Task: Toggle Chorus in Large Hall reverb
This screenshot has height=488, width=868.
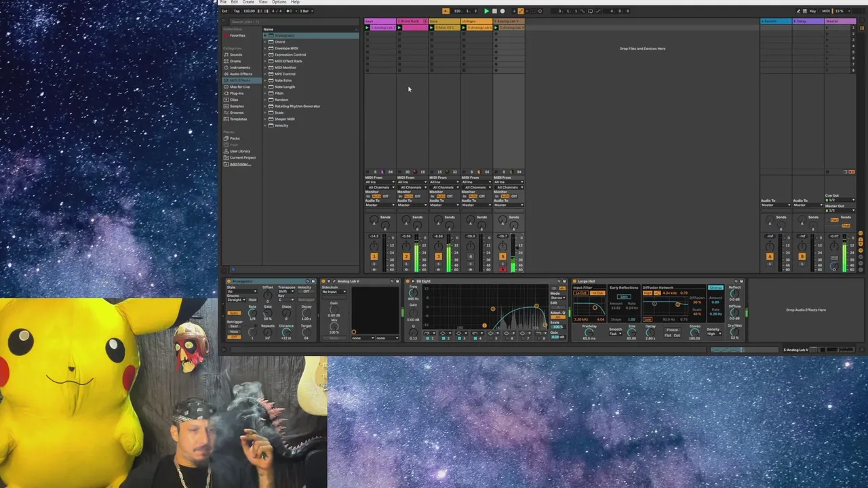Action: click(715, 287)
